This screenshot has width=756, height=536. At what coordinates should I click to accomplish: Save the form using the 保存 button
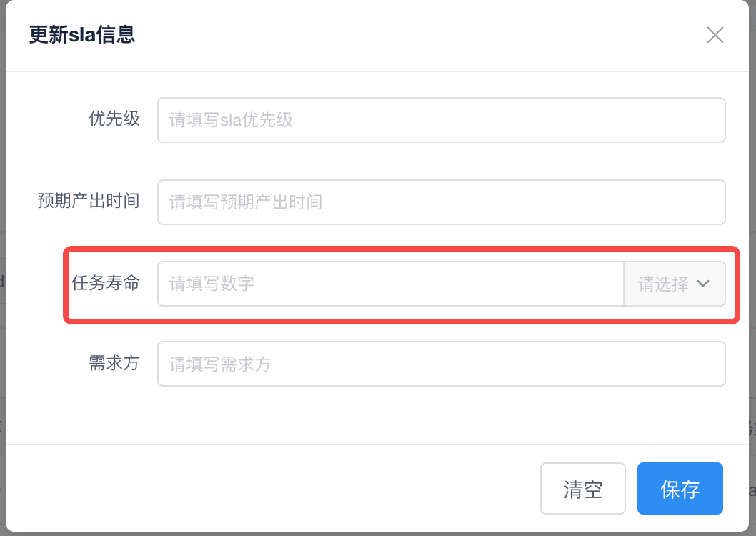pyautogui.click(x=680, y=489)
